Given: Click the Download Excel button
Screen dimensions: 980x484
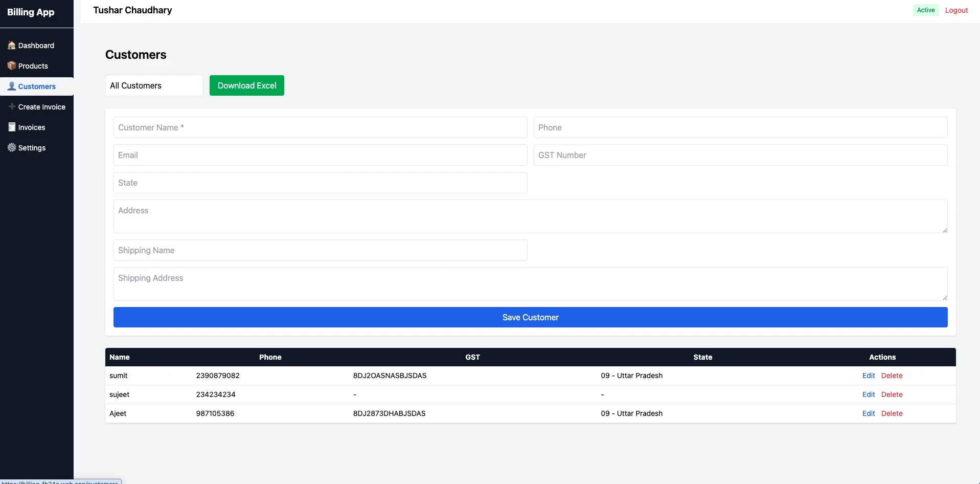Looking at the screenshot, I should pyautogui.click(x=246, y=85).
